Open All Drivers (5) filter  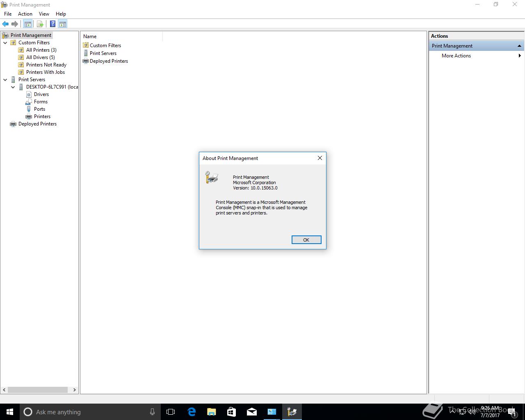[x=41, y=57]
